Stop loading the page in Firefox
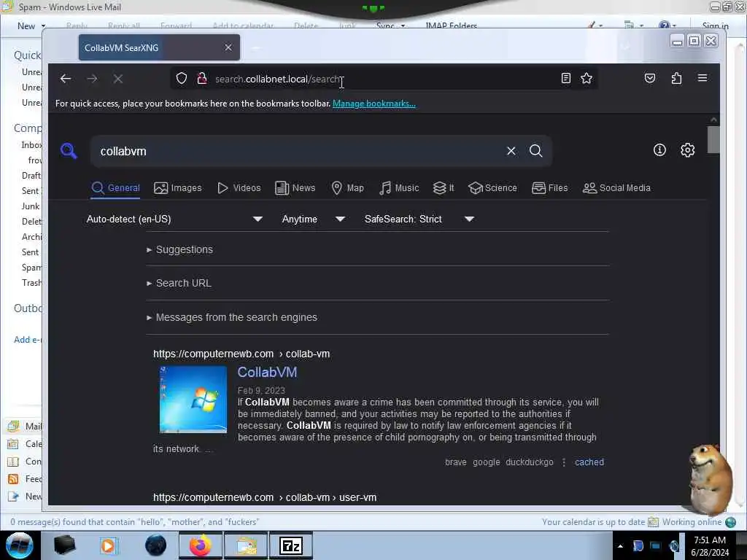 pyautogui.click(x=118, y=79)
